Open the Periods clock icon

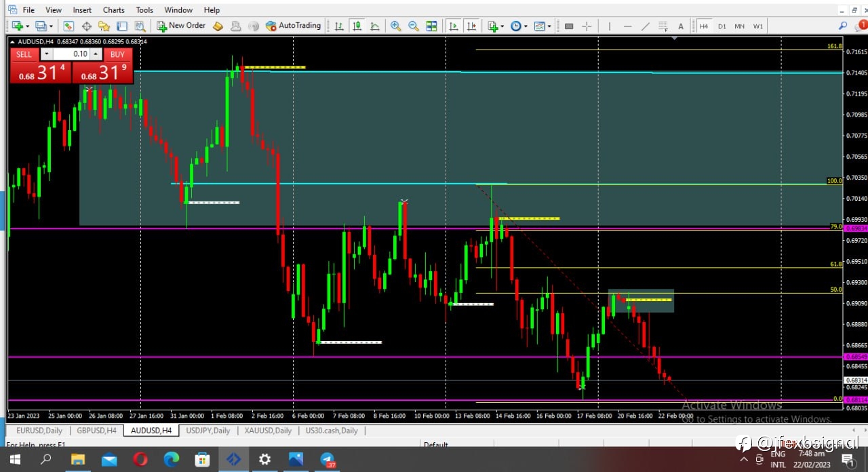[x=516, y=26]
